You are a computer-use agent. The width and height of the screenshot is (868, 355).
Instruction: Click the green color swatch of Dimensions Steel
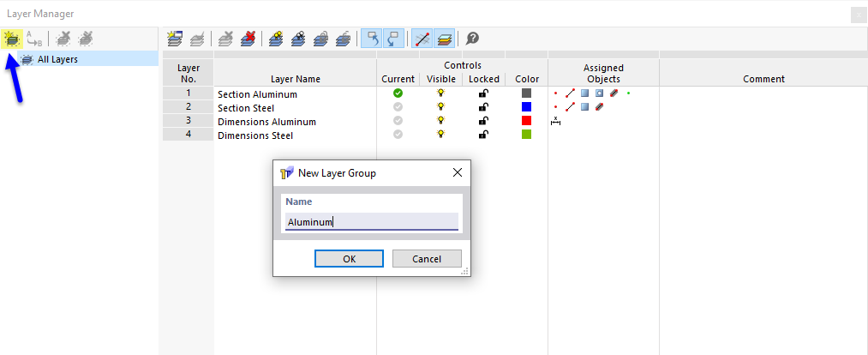(x=526, y=134)
